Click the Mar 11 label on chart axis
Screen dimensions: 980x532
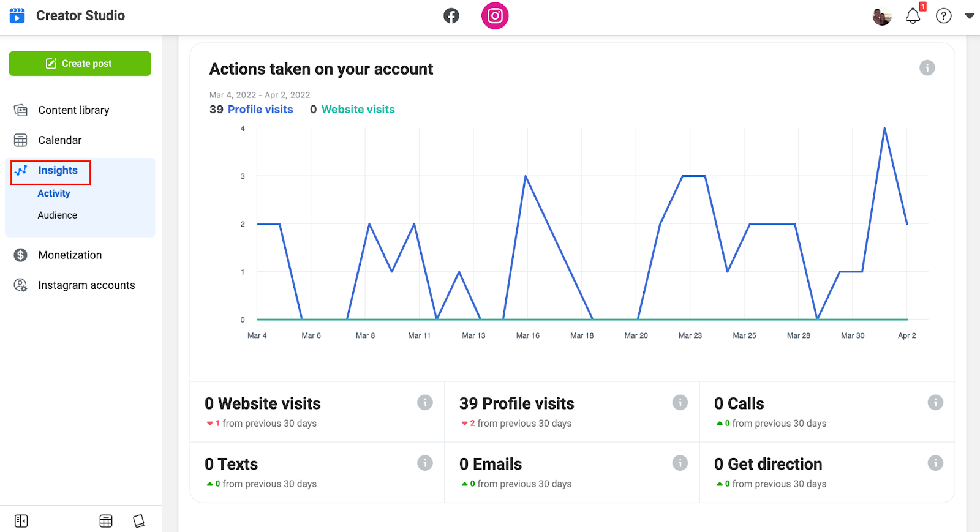tap(420, 335)
